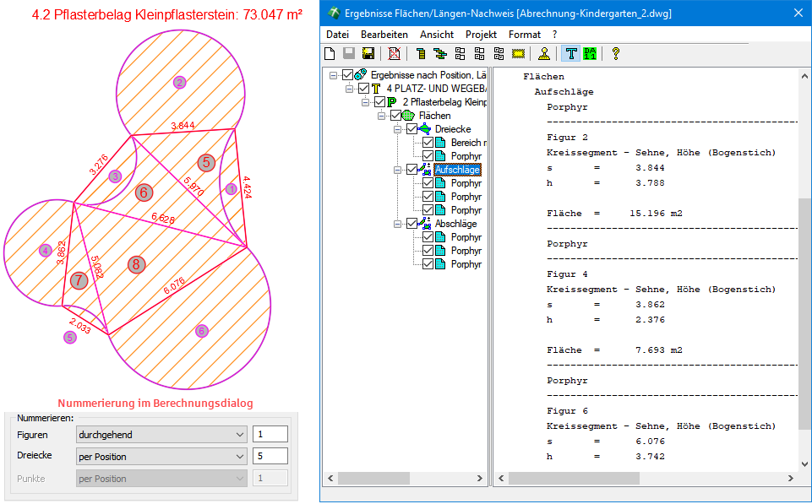Collapse the Aufschläge tree node
Viewport: 812px width, 504px height.
(x=397, y=170)
